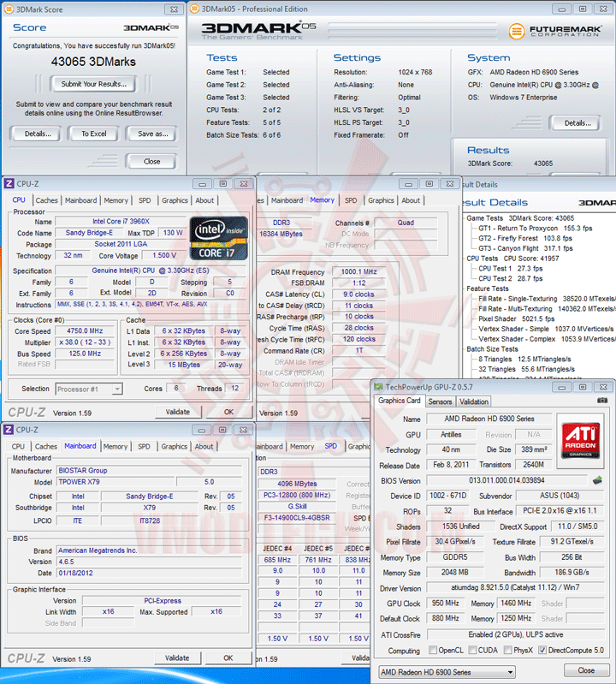Open the About tab in processor CPU-Z window
This screenshot has height=684, width=616.
204,200
